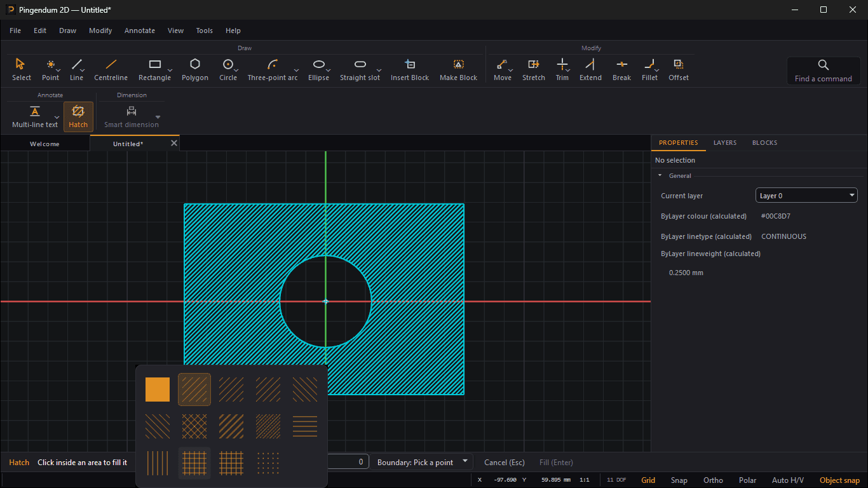Close the Untitled* document tab
The image size is (868, 488).
pyautogui.click(x=174, y=144)
